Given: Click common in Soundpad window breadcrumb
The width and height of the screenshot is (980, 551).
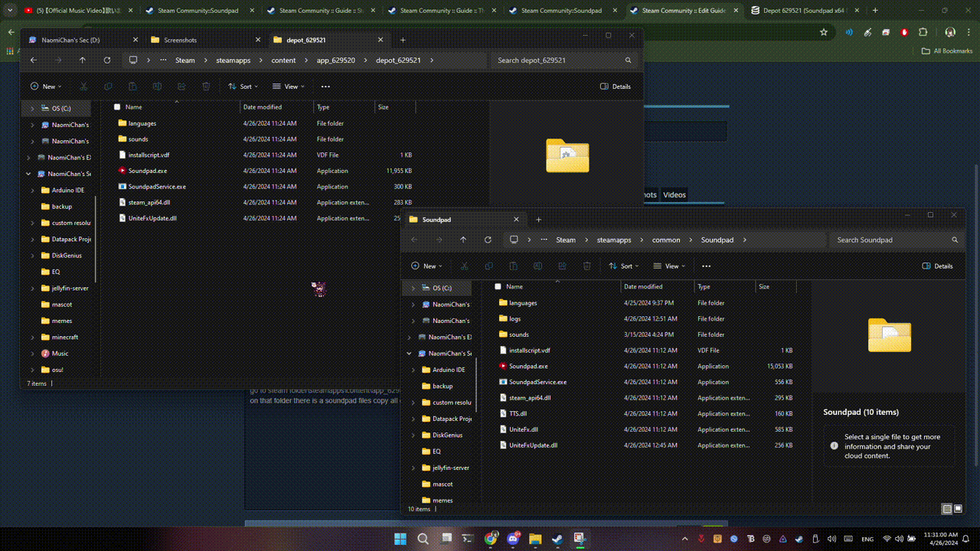Looking at the screenshot, I should [x=666, y=240].
